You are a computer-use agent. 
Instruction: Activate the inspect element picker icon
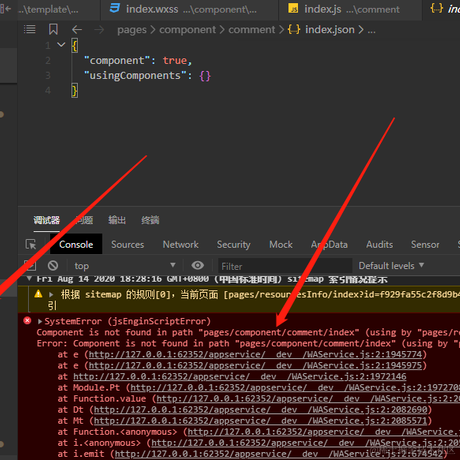(31, 244)
